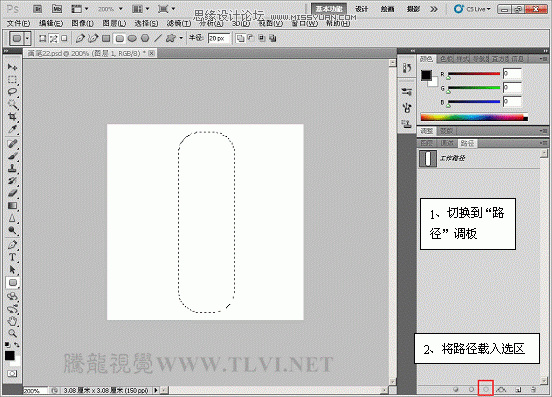The image size is (552, 397).
Task: Select the Healing Brush tool
Action: (x=12, y=144)
